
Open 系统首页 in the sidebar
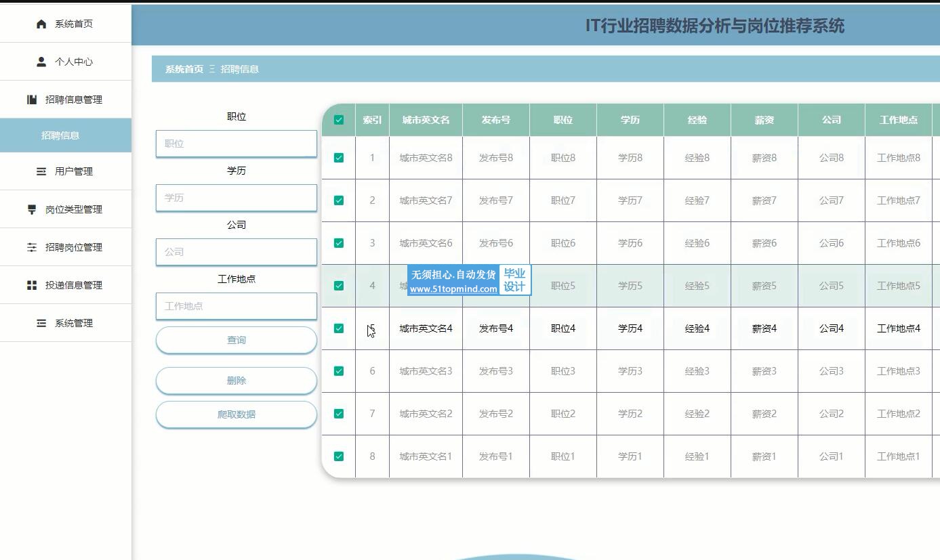66,24
